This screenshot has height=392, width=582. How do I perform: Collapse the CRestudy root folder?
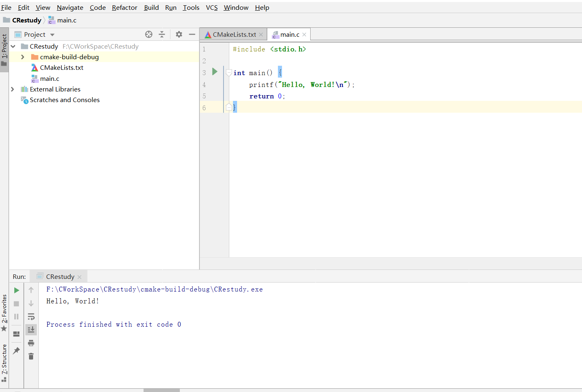(13, 46)
